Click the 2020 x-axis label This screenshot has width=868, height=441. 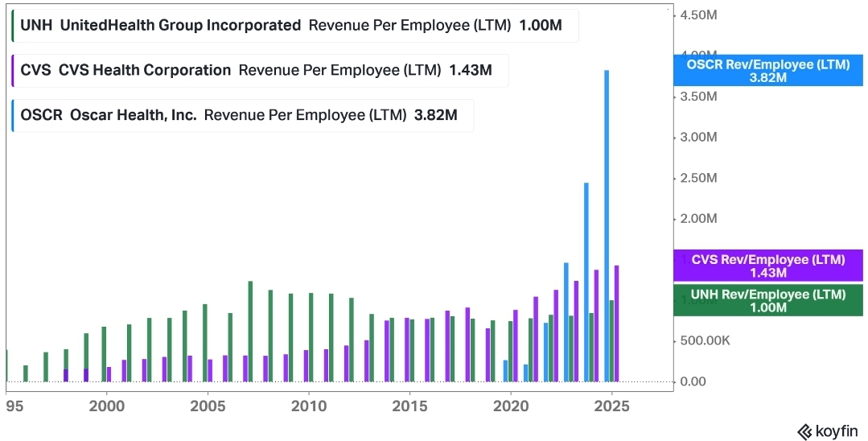coord(510,406)
